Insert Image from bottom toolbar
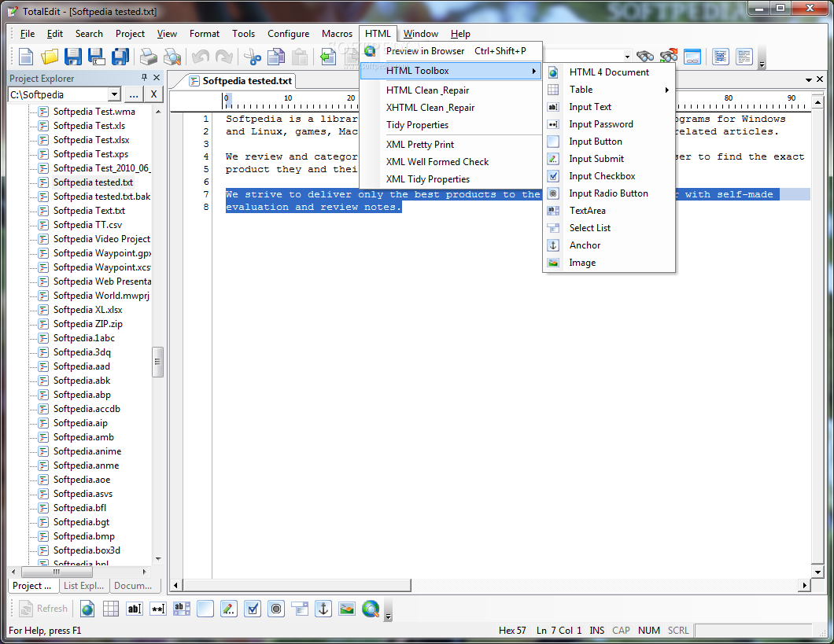This screenshot has width=834, height=644. [347, 609]
